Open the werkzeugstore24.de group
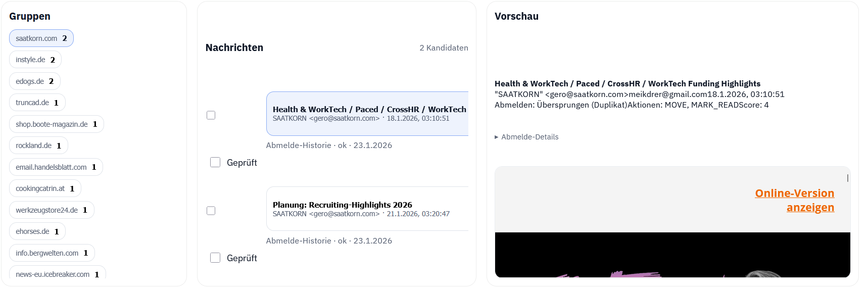 pyautogui.click(x=51, y=210)
